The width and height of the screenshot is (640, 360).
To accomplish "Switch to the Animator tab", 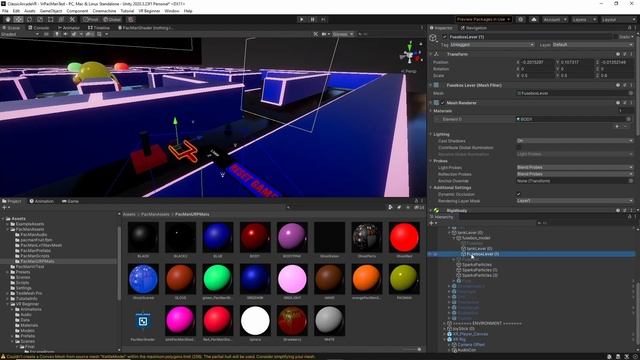I will pyautogui.click(x=69, y=28).
